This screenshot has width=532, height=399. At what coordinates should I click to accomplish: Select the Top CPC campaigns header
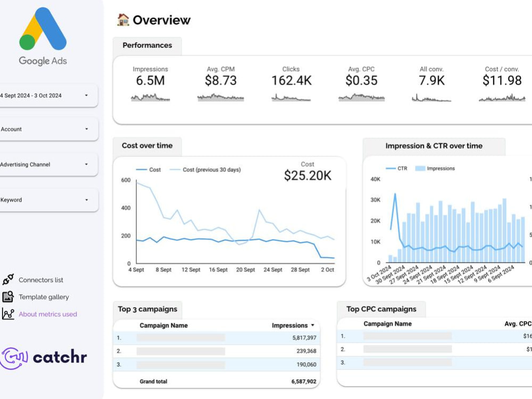pyautogui.click(x=381, y=309)
